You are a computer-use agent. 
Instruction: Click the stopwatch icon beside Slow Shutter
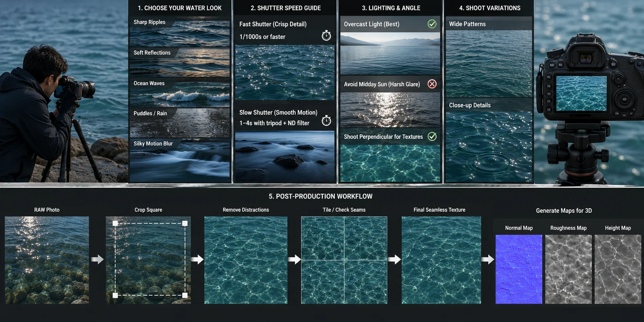pos(326,121)
